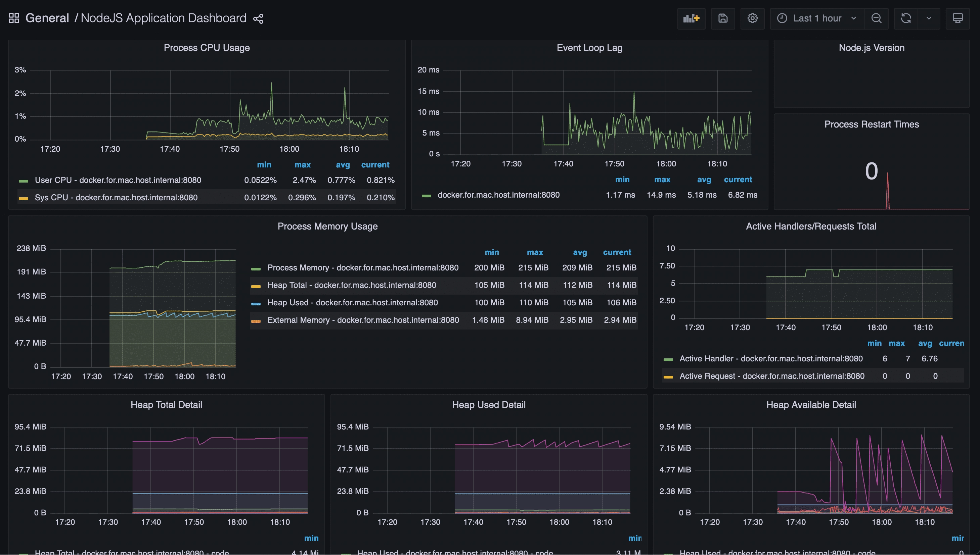Image resolution: width=980 pixels, height=555 pixels.
Task: Sort CPU legend by avg column
Action: (343, 165)
